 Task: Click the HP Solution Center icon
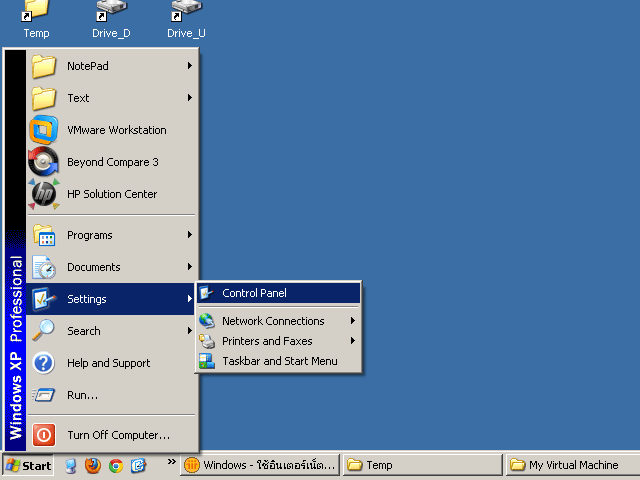click(44, 194)
